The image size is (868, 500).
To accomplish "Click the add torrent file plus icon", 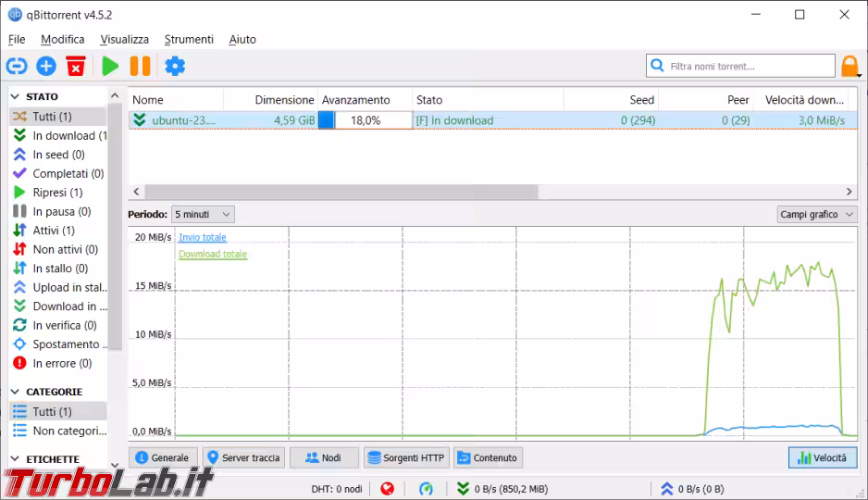I will click(x=46, y=66).
